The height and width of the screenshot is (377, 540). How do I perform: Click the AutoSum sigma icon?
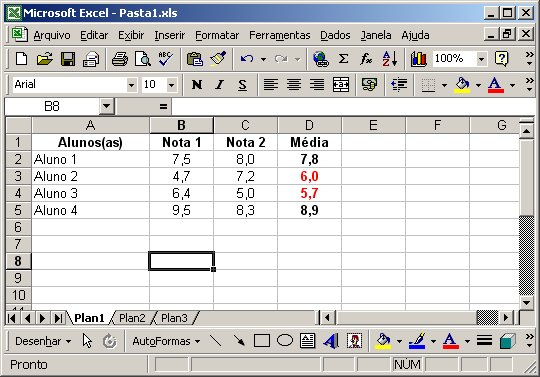343,59
